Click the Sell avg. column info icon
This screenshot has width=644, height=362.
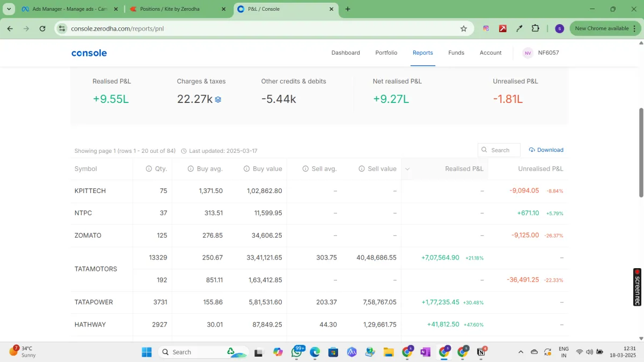click(305, 169)
